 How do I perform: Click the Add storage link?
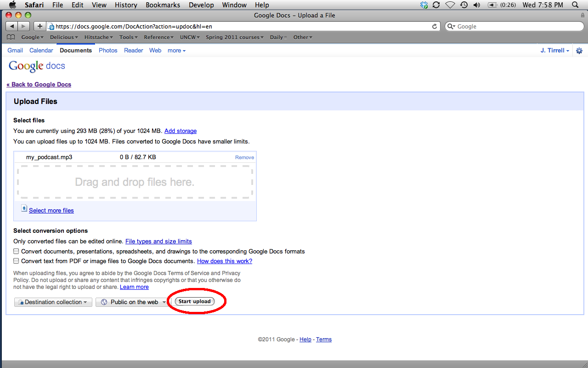tap(181, 131)
